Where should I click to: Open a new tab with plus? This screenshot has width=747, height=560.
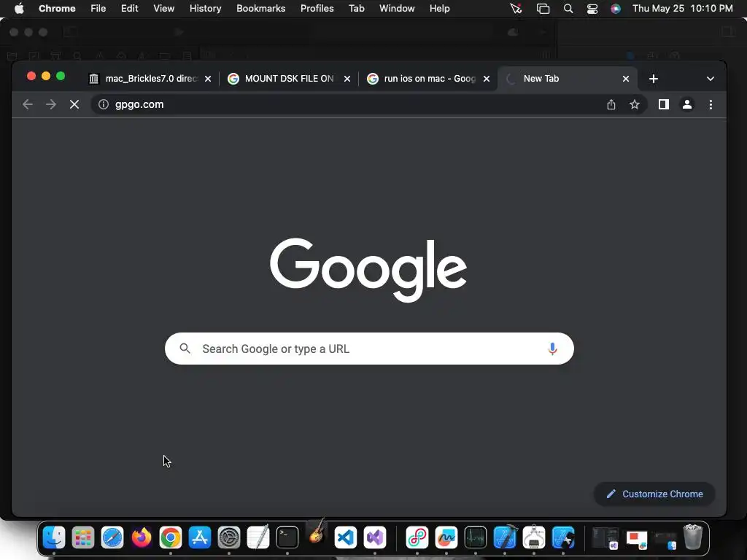coord(654,79)
